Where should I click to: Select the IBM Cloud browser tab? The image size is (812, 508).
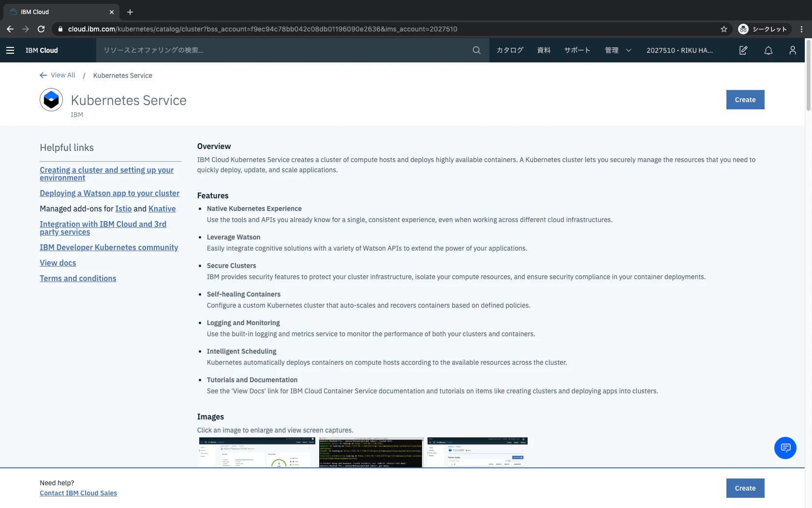tap(60, 12)
